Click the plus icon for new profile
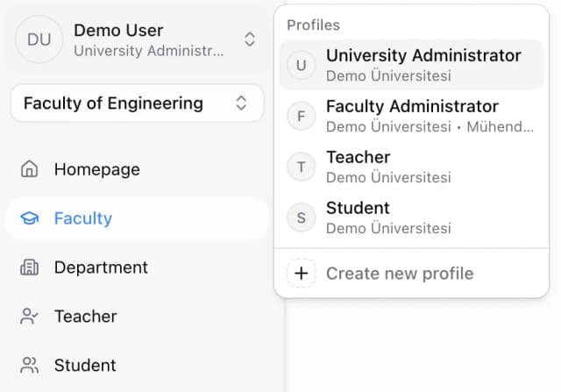The image size is (561, 392). point(302,274)
